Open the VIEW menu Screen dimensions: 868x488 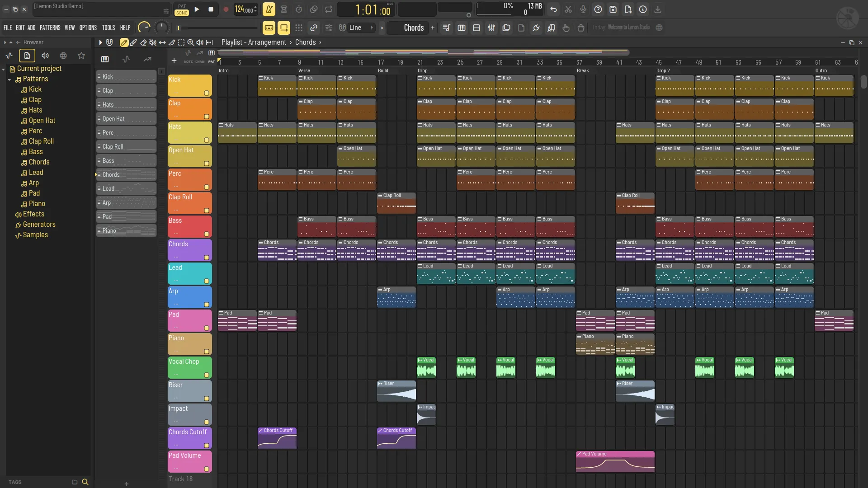click(x=70, y=28)
